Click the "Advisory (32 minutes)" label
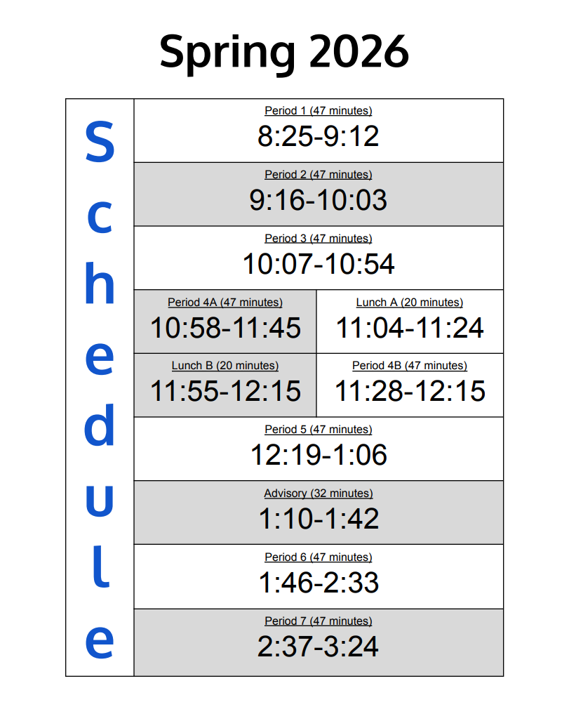This screenshot has height=728, width=569. [x=318, y=494]
